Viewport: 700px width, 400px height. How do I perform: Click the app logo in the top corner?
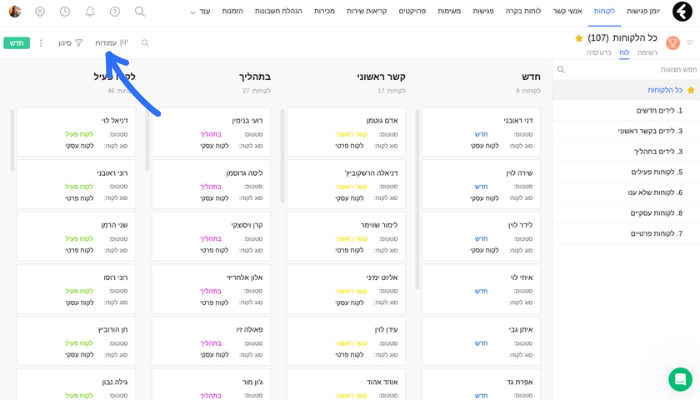click(682, 12)
